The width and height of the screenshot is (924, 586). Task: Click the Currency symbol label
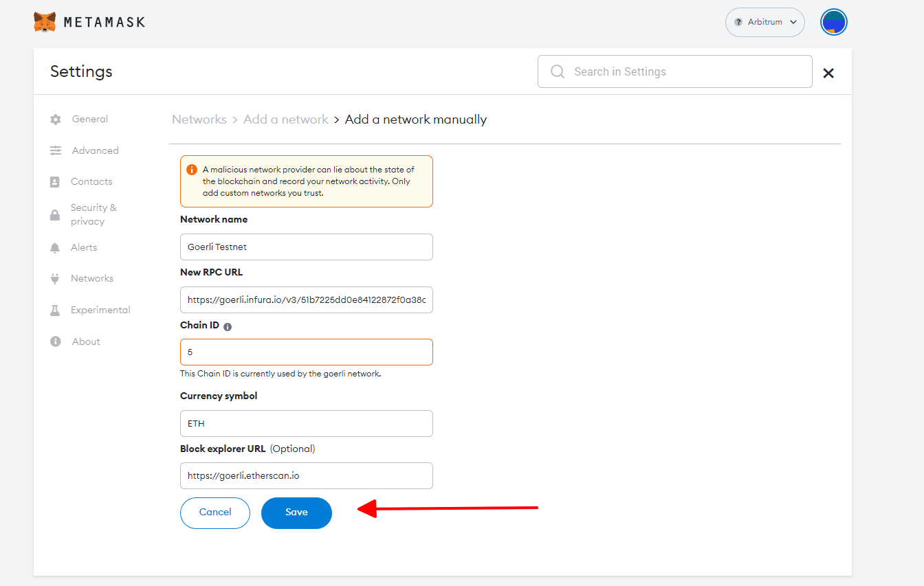pos(219,396)
